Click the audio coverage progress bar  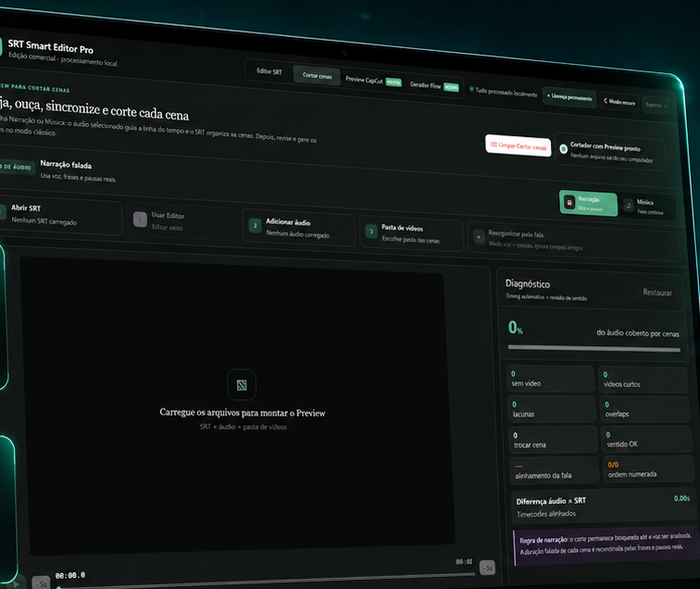coord(594,349)
